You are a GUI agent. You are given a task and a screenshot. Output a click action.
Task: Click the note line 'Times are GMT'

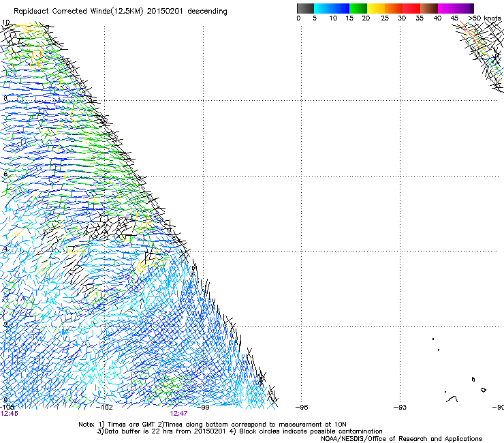(131, 425)
